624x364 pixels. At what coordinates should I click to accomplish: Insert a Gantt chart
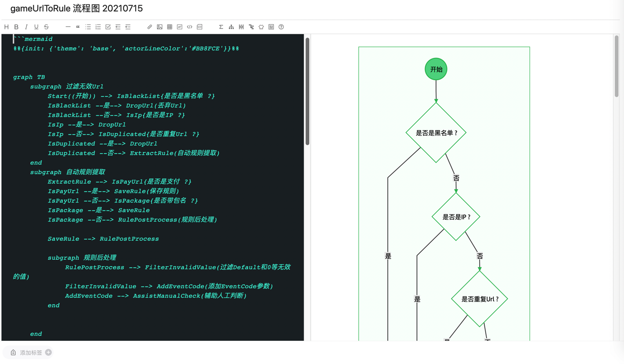coord(251,27)
